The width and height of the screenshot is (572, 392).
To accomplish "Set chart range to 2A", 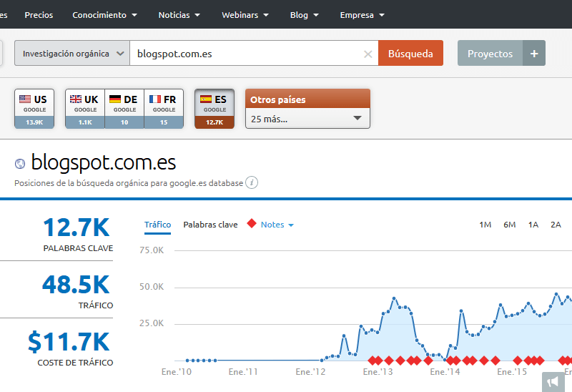I will click(x=556, y=225).
